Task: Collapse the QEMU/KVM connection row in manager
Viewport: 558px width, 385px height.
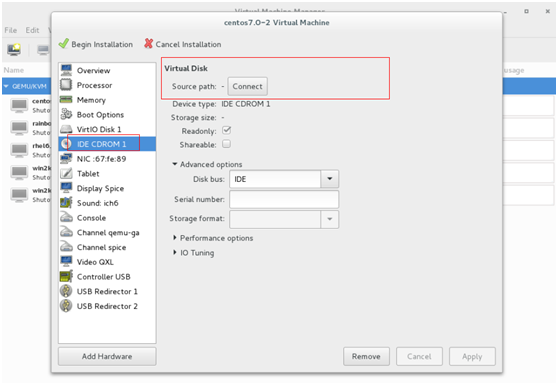Action: point(6,86)
